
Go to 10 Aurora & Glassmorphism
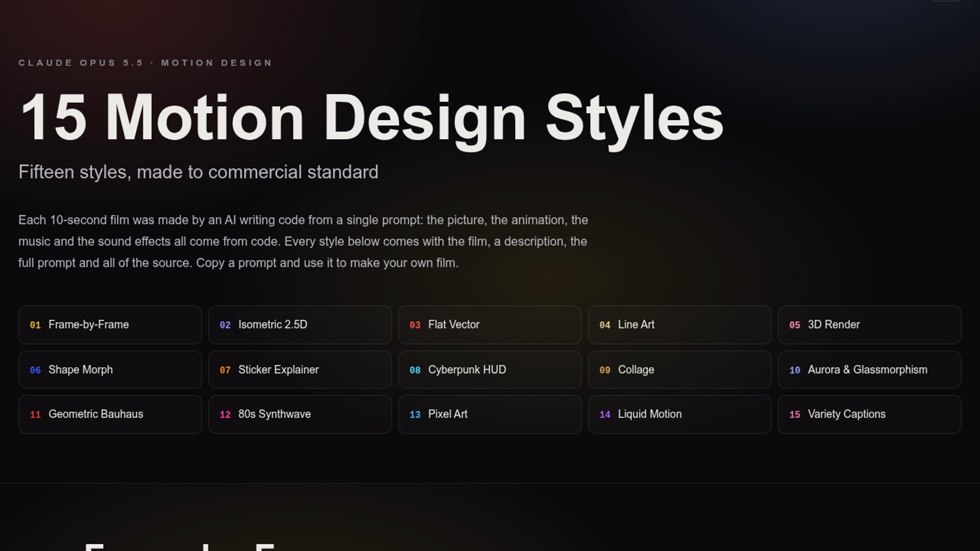[870, 369]
